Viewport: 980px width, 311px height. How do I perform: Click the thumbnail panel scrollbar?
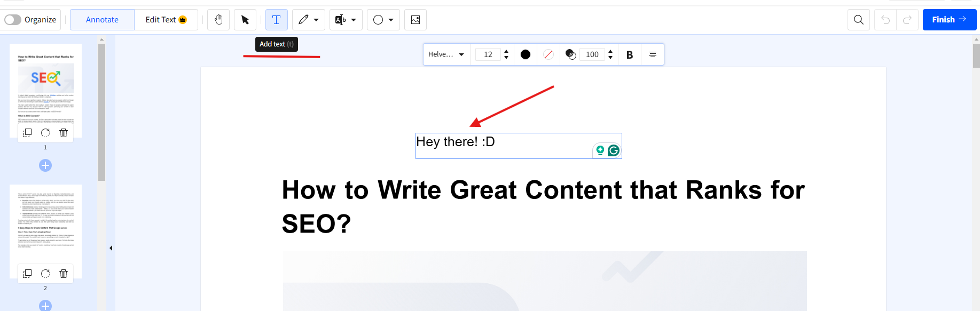(x=101, y=112)
